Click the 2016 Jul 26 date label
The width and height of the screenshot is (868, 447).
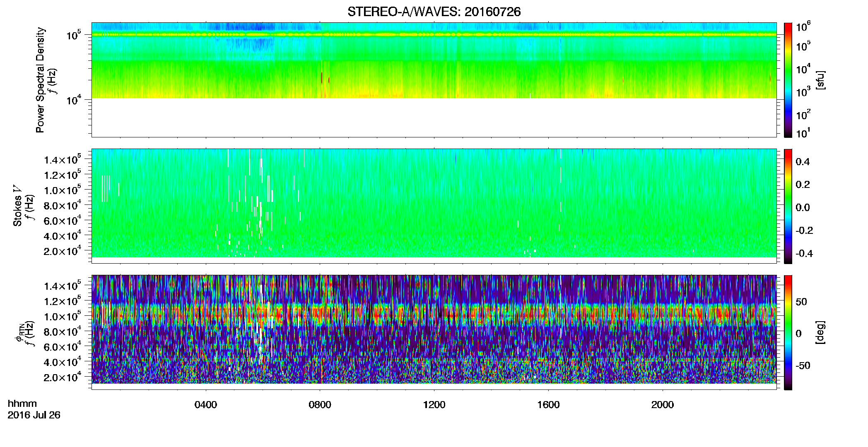pyautogui.click(x=34, y=415)
